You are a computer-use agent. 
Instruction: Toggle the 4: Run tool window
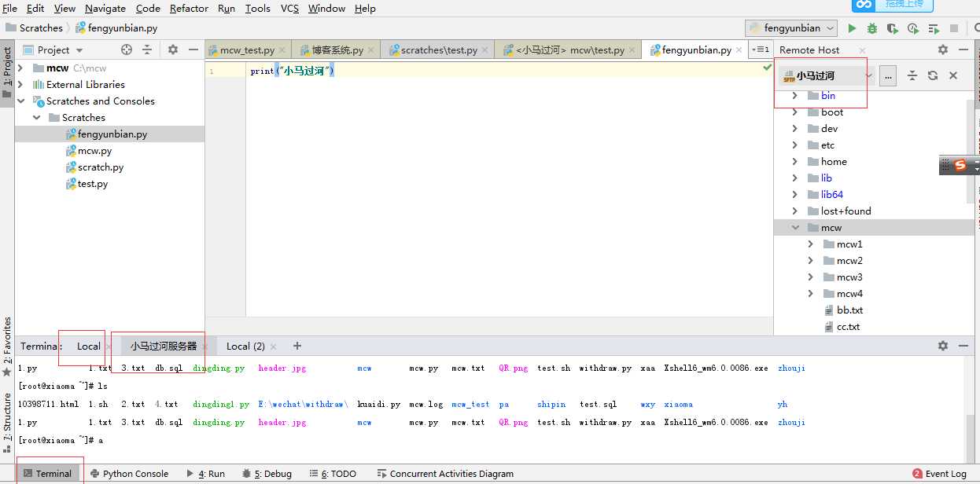point(206,474)
